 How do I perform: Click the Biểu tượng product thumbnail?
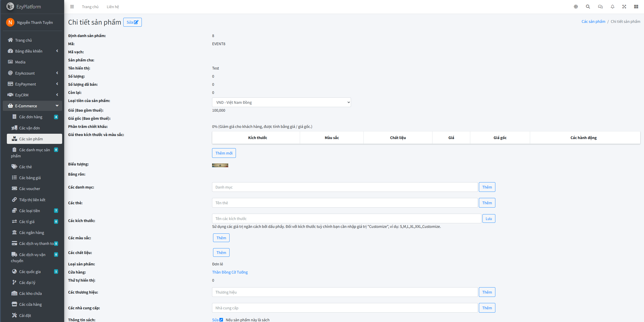[220, 165]
